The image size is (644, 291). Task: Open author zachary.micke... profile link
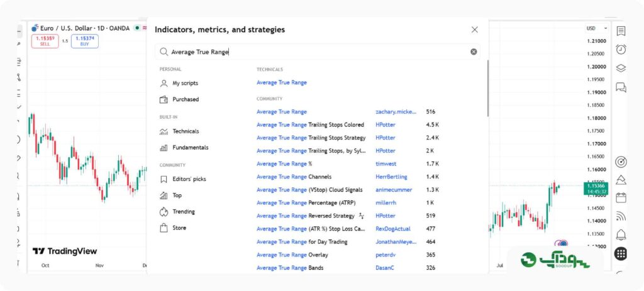coord(396,112)
